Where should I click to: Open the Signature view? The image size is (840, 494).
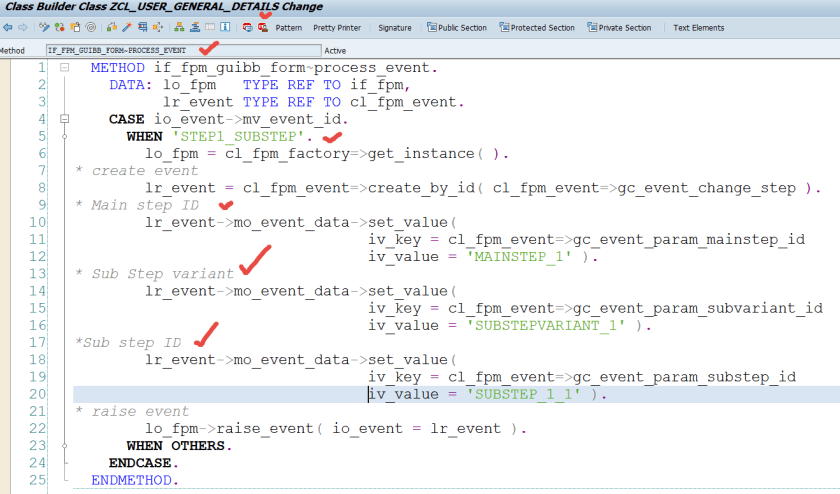395,28
